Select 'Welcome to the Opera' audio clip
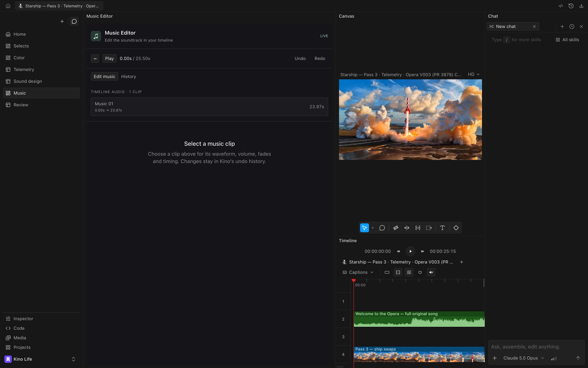588x368 pixels. (419, 319)
